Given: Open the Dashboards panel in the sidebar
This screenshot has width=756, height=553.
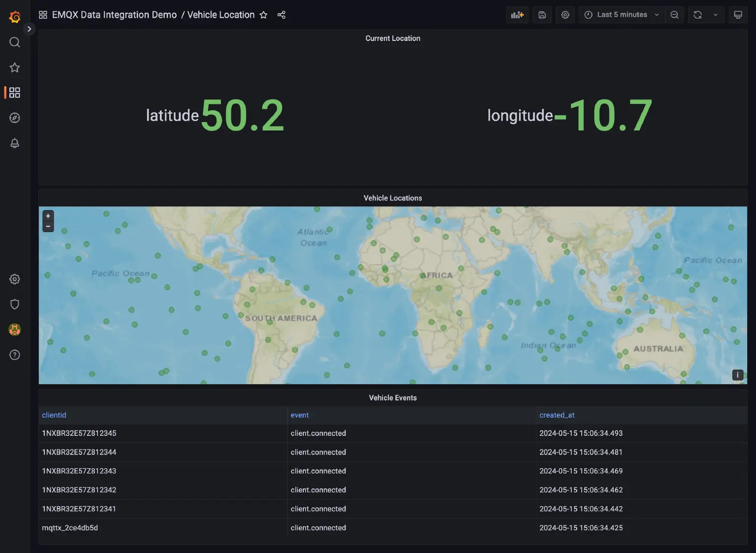Looking at the screenshot, I should click(x=14, y=92).
